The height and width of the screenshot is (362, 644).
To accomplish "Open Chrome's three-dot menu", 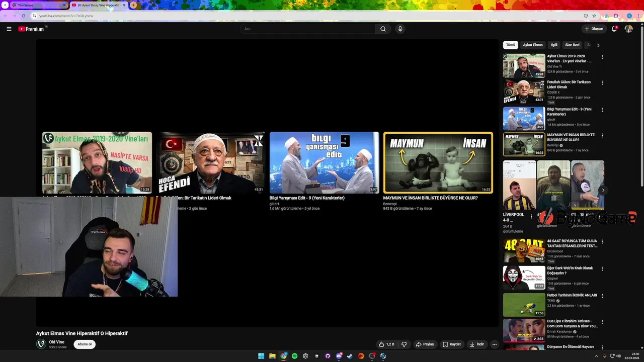I will (x=638, y=16).
